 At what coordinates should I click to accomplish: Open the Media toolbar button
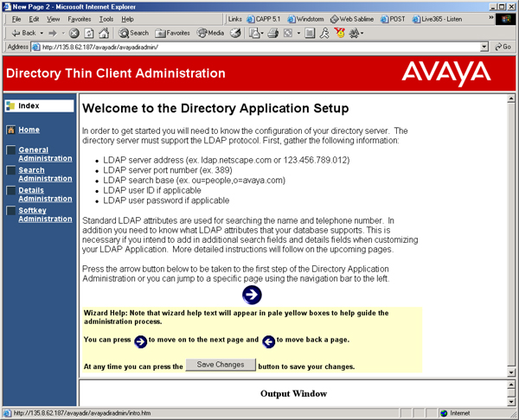point(211,33)
